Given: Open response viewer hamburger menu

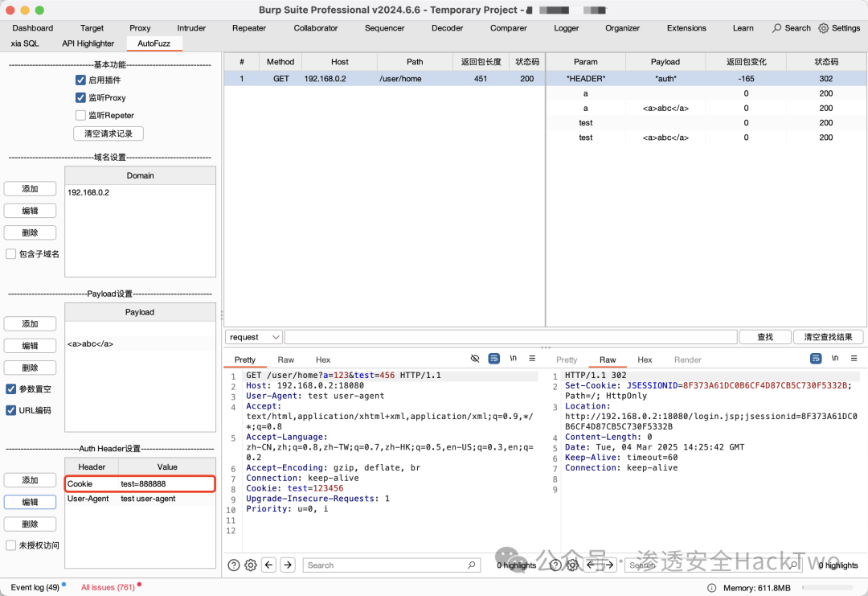Looking at the screenshot, I should click(854, 359).
